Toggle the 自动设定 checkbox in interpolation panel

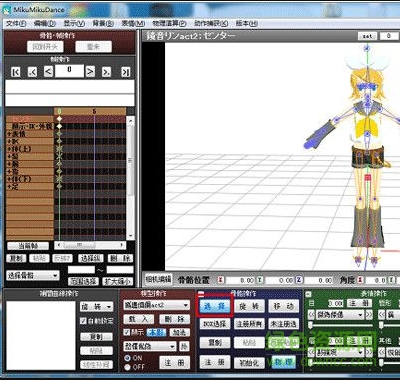click(83, 321)
